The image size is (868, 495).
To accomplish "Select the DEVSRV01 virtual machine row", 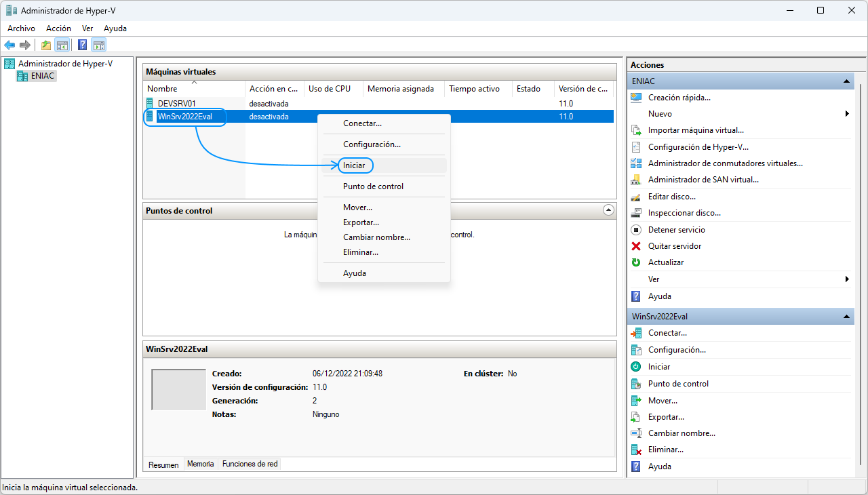I will tap(378, 103).
